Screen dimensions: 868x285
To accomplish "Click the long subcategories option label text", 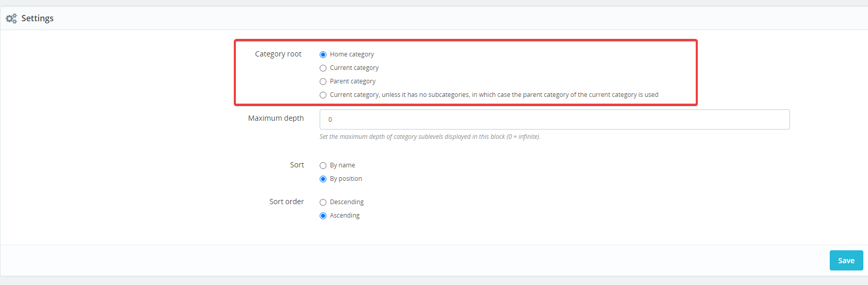I will (x=494, y=95).
